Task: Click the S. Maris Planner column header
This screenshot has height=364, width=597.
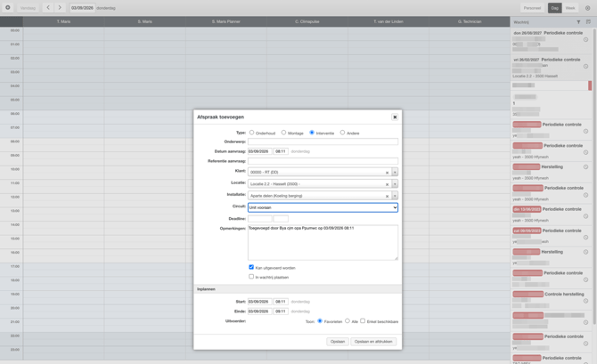Action: [x=226, y=21]
